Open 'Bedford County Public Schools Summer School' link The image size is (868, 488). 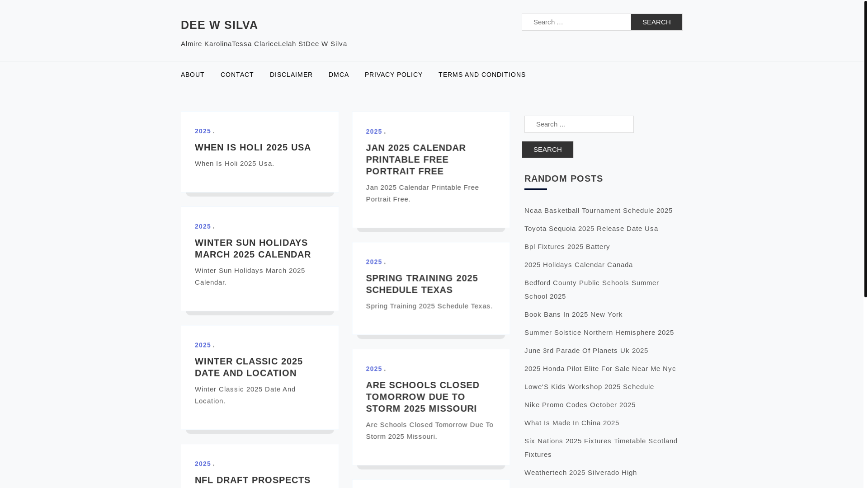592,290
